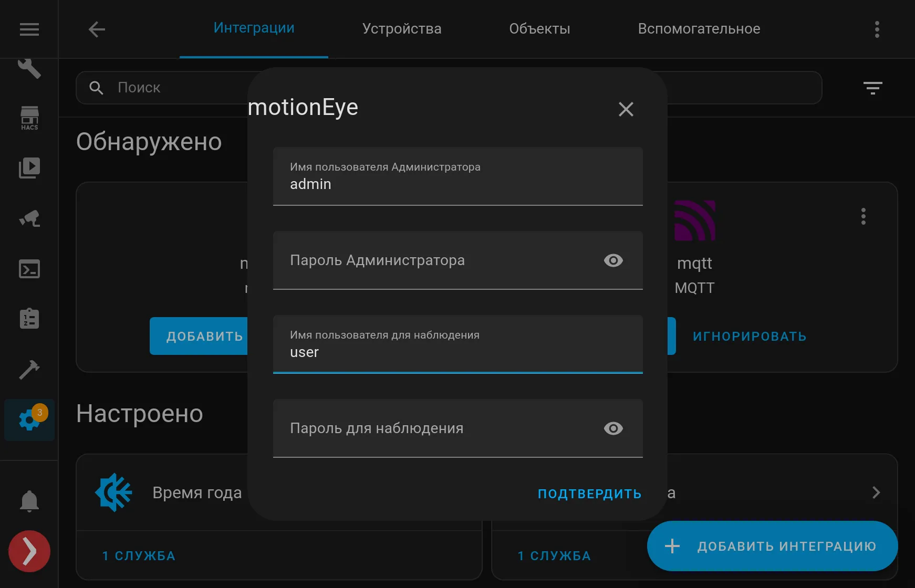Click the Время года season icon
Image resolution: width=915 pixels, height=588 pixels.
113,492
